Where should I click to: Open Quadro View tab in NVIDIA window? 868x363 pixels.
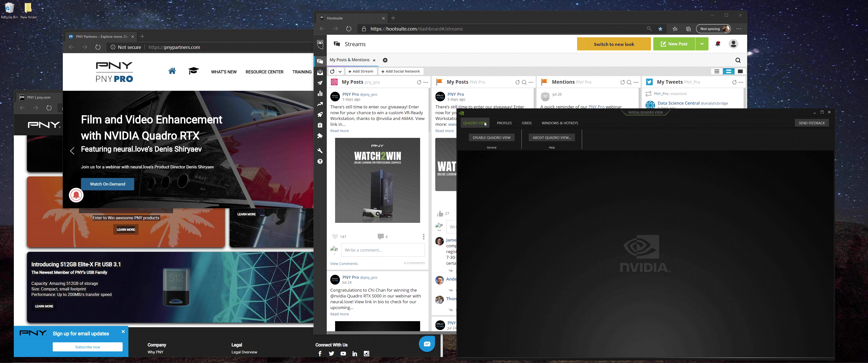(475, 123)
